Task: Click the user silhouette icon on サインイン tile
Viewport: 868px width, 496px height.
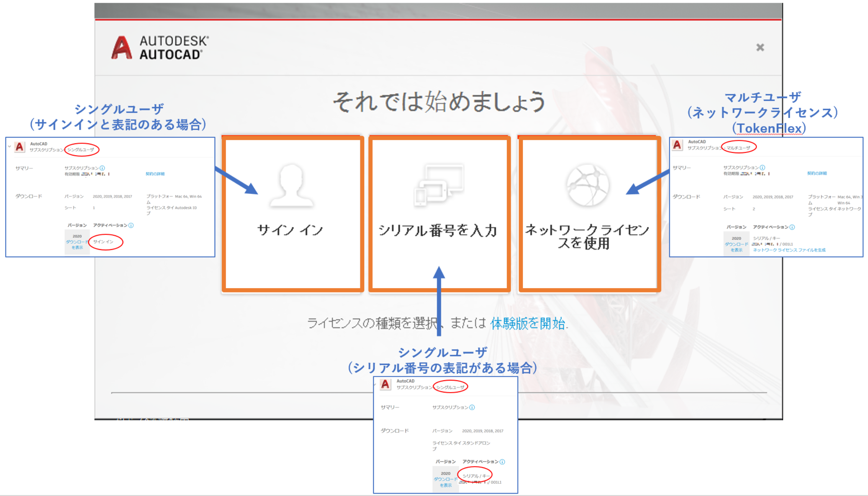Action: click(292, 186)
